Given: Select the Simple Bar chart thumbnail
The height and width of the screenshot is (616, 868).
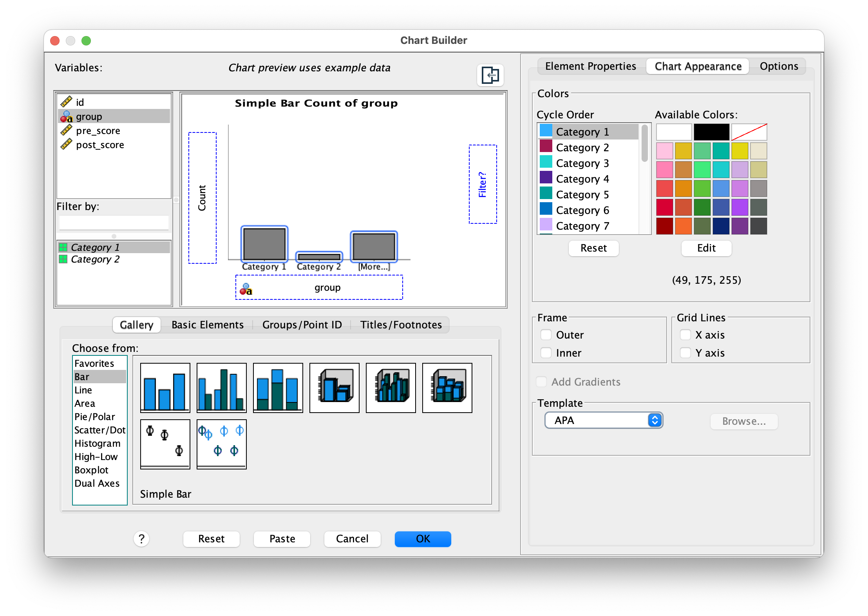Looking at the screenshot, I should (165, 388).
